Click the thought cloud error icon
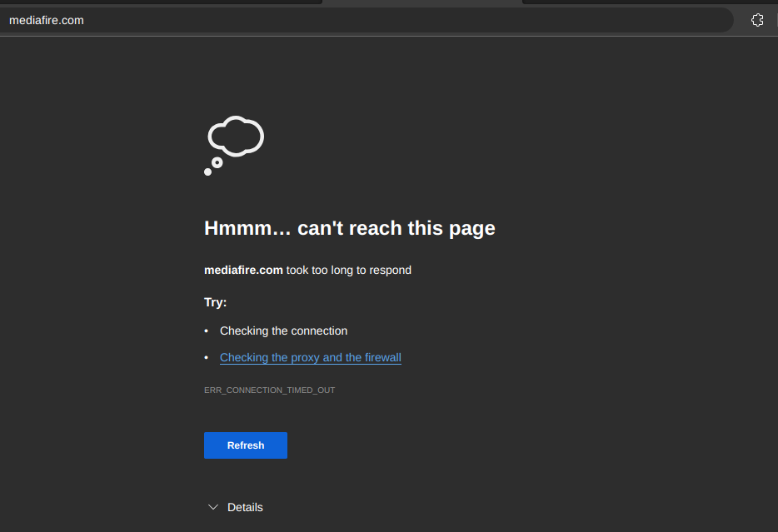 pos(234,145)
